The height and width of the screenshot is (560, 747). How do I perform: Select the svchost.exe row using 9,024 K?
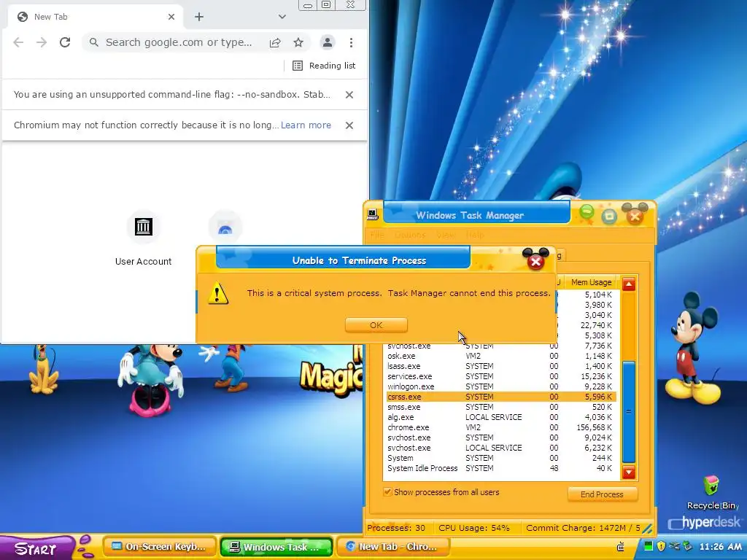click(500, 437)
